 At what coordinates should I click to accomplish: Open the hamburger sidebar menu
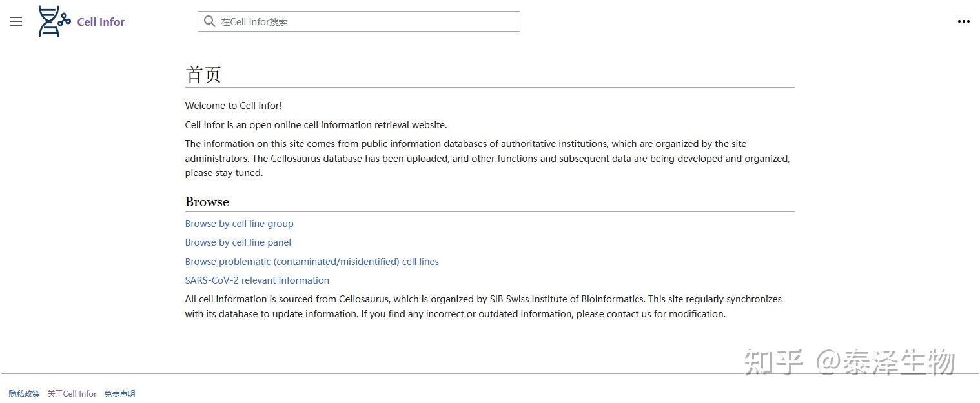(16, 21)
